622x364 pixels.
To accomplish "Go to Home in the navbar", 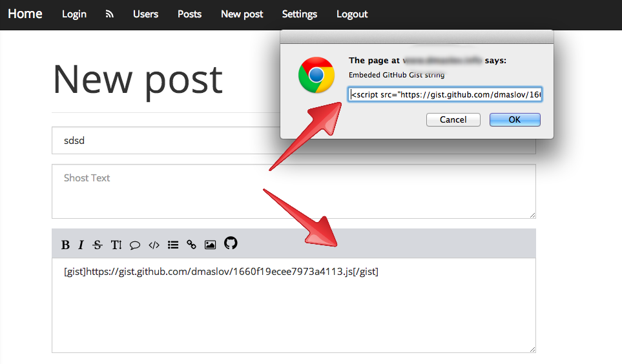I will point(25,14).
